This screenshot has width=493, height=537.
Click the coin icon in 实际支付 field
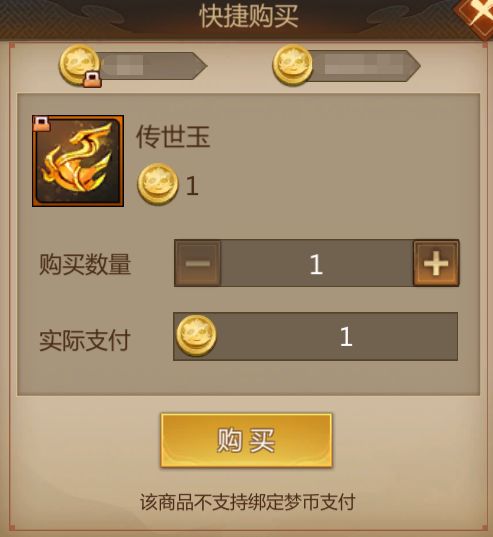click(x=196, y=336)
